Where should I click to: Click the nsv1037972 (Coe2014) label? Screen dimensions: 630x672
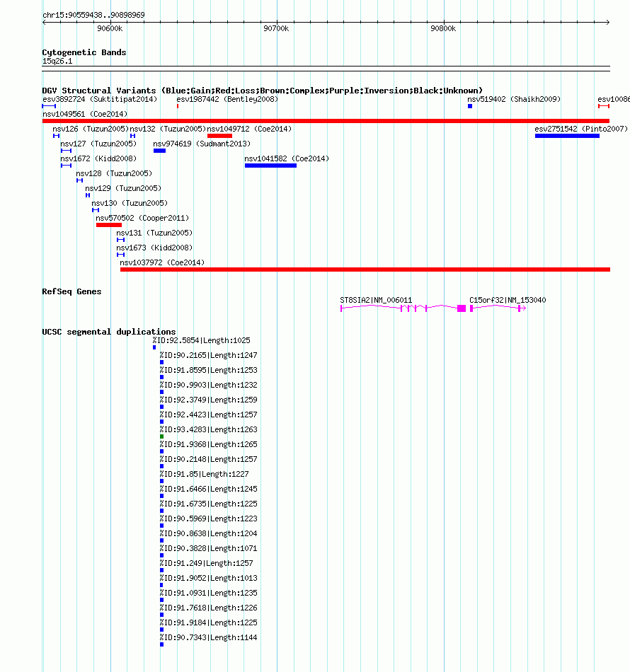[162, 262]
